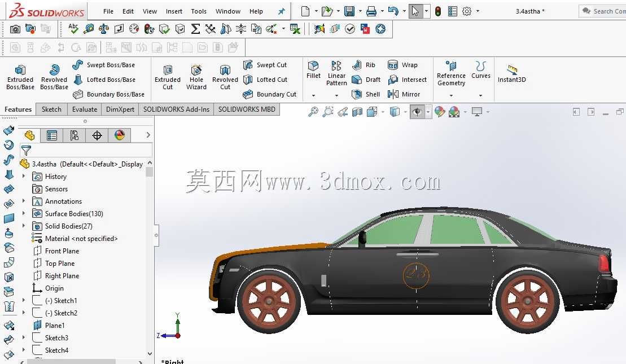Expand the Linear Pattern dropdown arrow
Image resolution: width=626 pixels, height=364 pixels.
coord(336,95)
